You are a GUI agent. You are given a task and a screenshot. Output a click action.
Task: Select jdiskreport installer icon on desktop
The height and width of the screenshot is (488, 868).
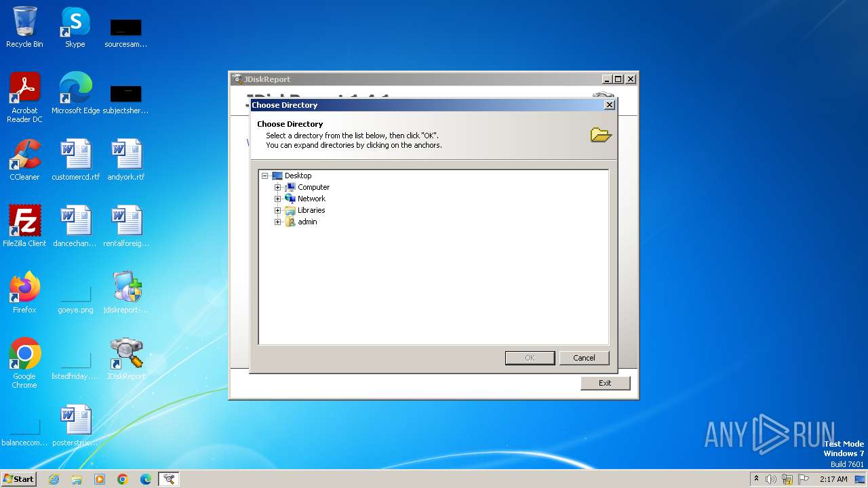[126, 293]
